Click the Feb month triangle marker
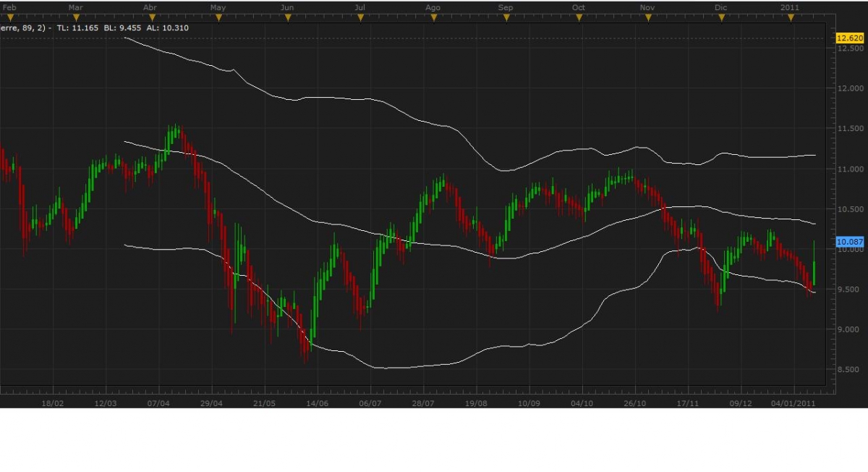Viewport: 868px width, 472px height. click(x=9, y=17)
